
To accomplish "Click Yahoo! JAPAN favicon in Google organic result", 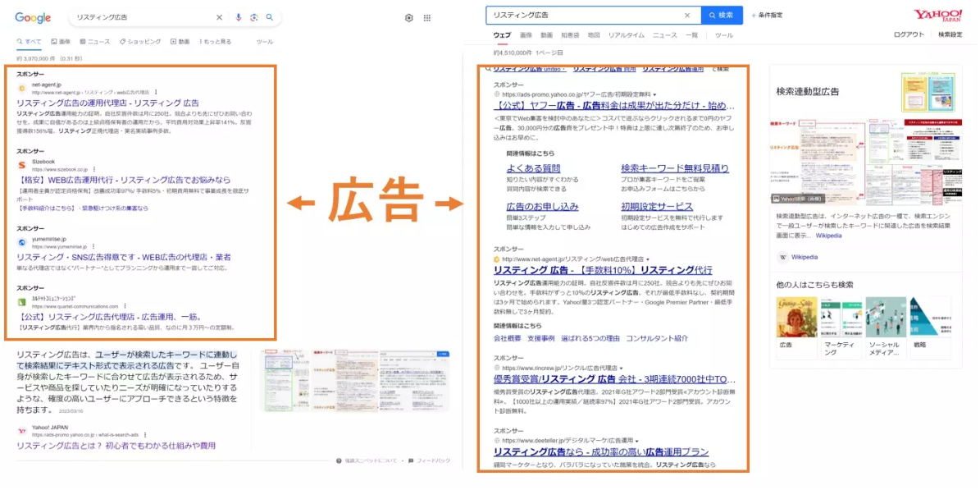I will [x=22, y=431].
